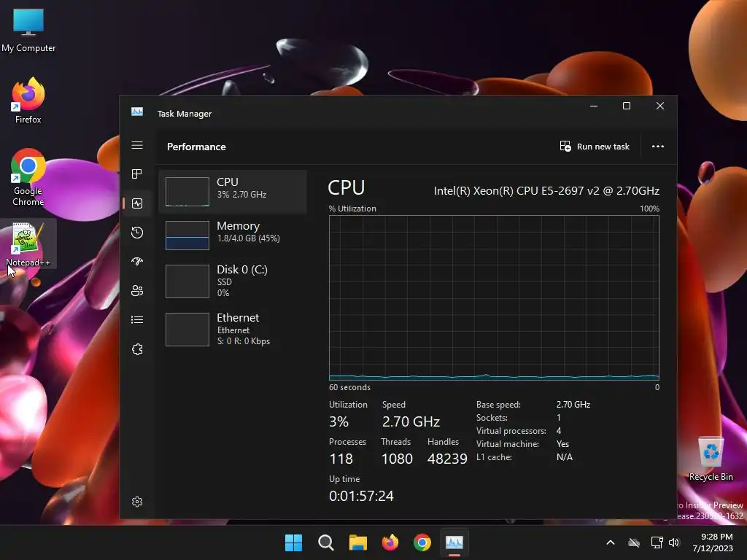Screen dimensions: 747x560
Task: Click the Threads value 1080
Action: [397, 459]
